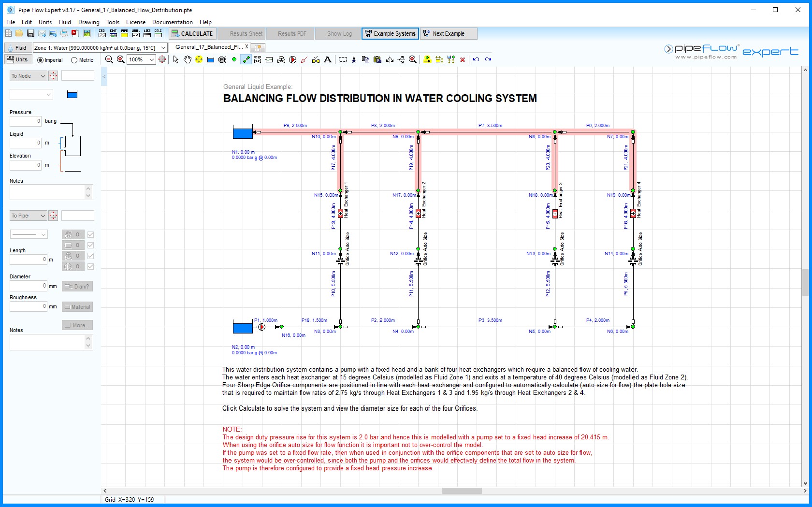Zoom in with plus magnifier

121,59
